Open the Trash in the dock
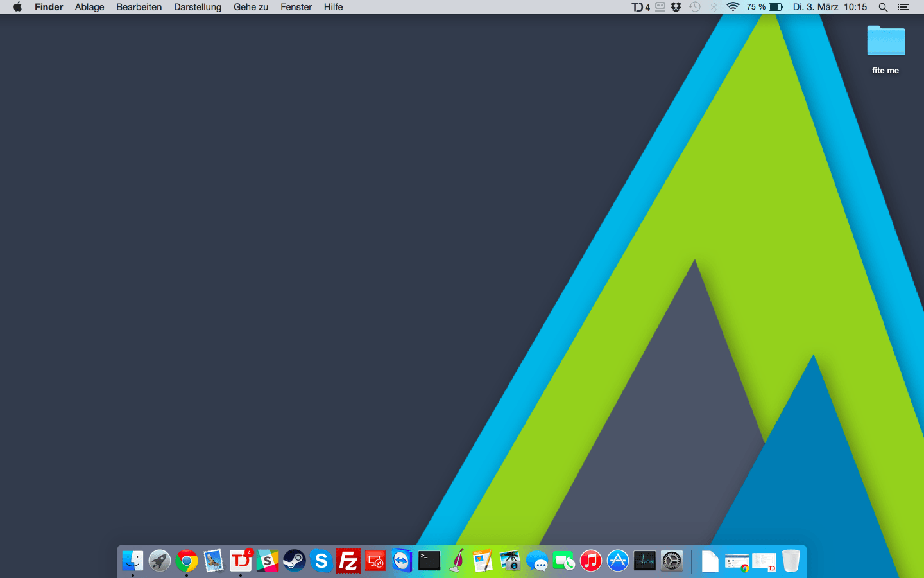Screen dimensions: 924x578 [791, 561]
